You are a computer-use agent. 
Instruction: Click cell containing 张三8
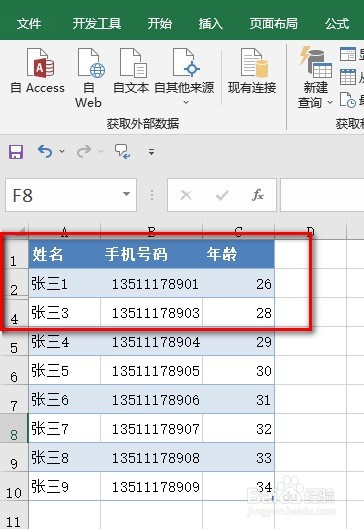(x=64, y=457)
